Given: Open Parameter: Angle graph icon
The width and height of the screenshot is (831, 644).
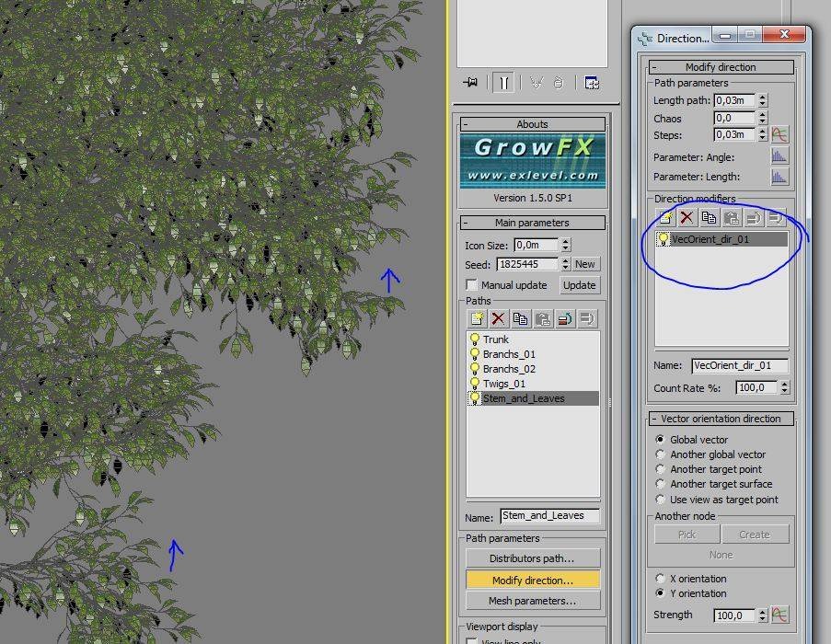Looking at the screenshot, I should (x=779, y=155).
